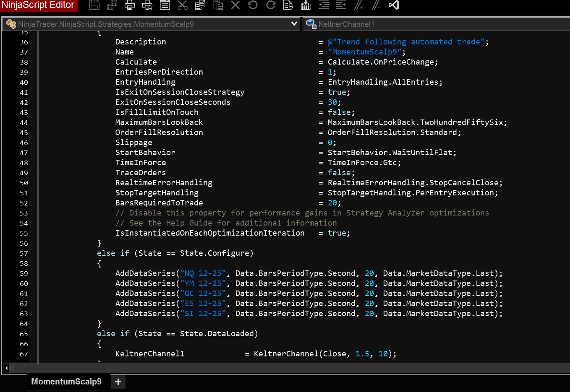Click the Cut scissors icon
This screenshot has width=570, height=392.
coord(182,5)
